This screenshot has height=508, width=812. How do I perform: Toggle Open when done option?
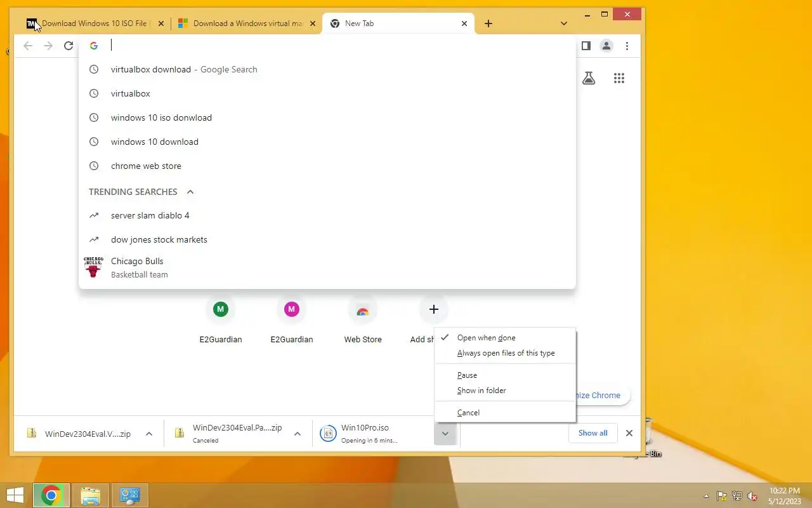point(506,338)
